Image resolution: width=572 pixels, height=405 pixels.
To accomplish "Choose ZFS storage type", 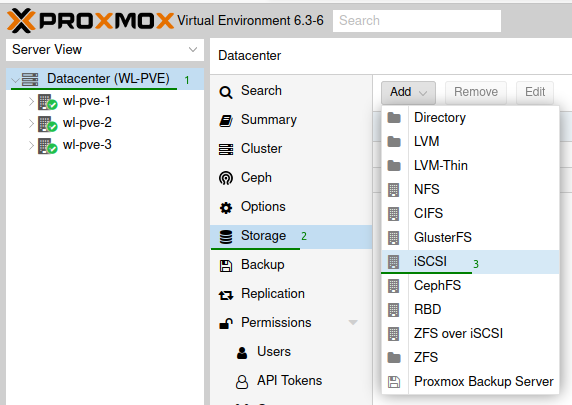I will click(x=470, y=358).
